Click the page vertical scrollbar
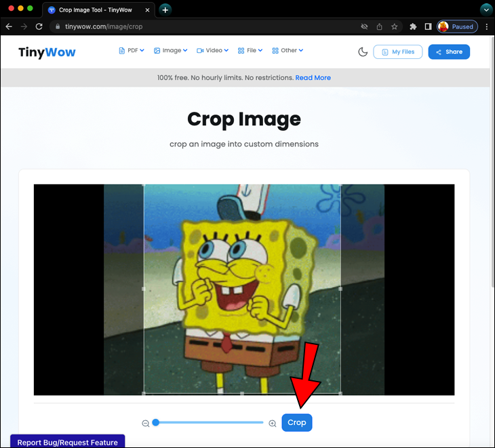Image resolution: width=495 pixels, height=448 pixels. (492, 161)
